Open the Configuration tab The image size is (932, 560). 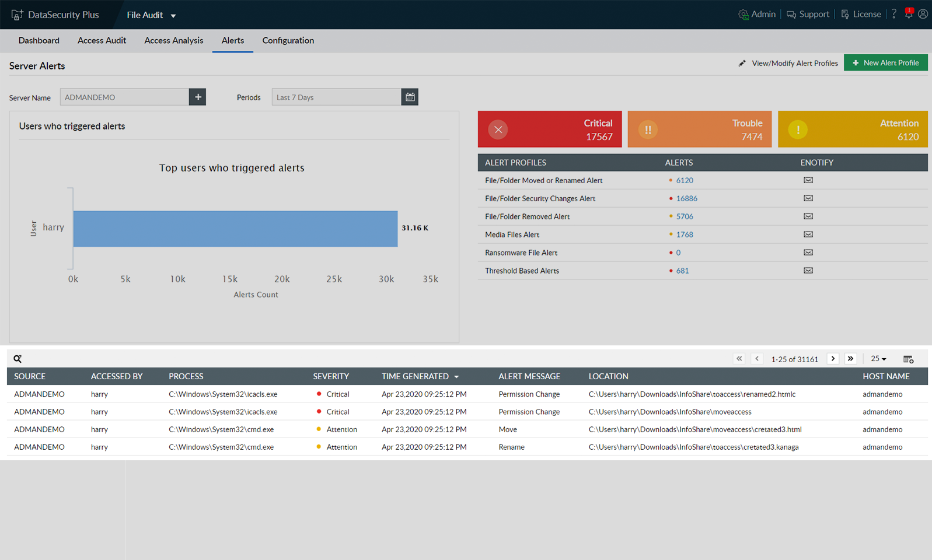click(288, 40)
